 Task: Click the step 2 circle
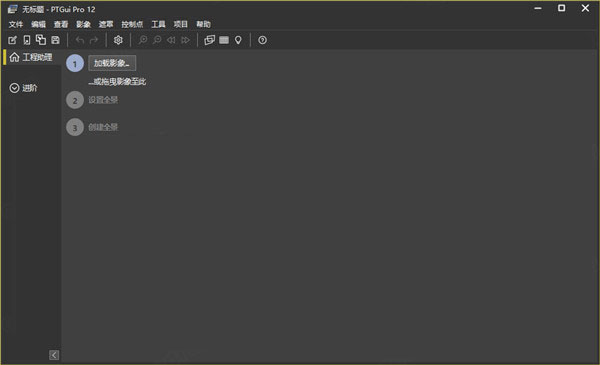coord(75,100)
